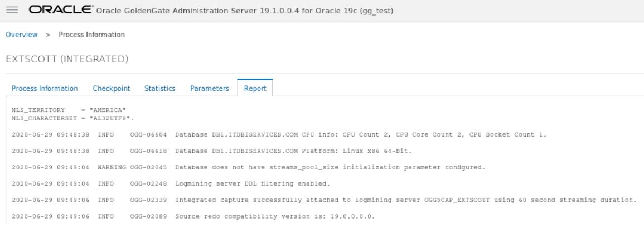
Task: Click the breadcrumb separator arrow after Overview
Action: (x=48, y=35)
